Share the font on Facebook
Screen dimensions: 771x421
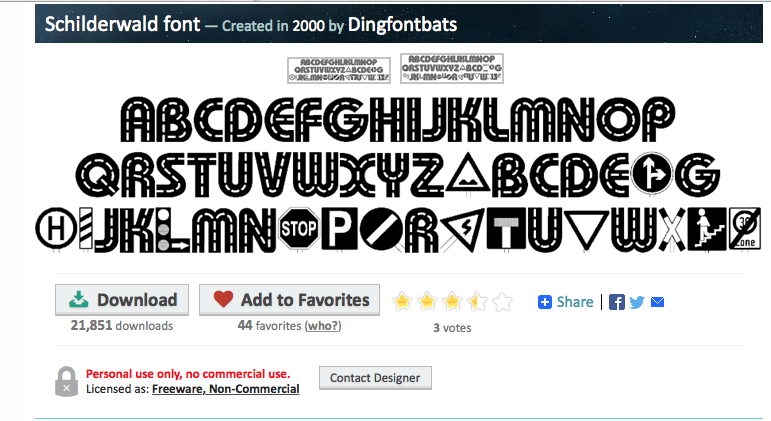click(617, 302)
